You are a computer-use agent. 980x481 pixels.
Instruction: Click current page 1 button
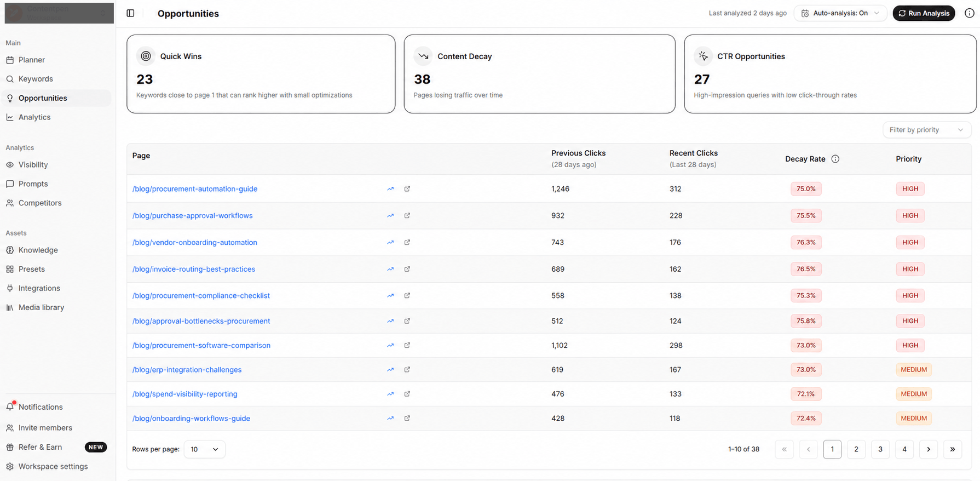(x=832, y=449)
